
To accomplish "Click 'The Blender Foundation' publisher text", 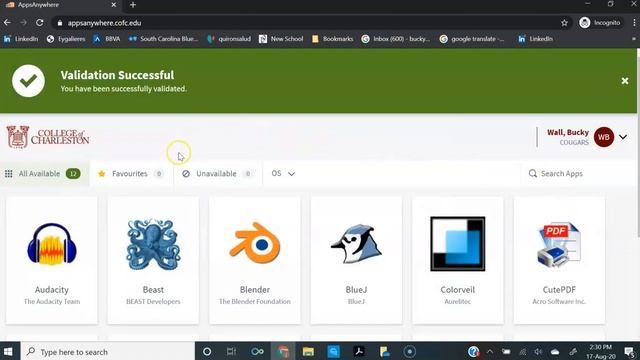I will pyautogui.click(x=255, y=301).
